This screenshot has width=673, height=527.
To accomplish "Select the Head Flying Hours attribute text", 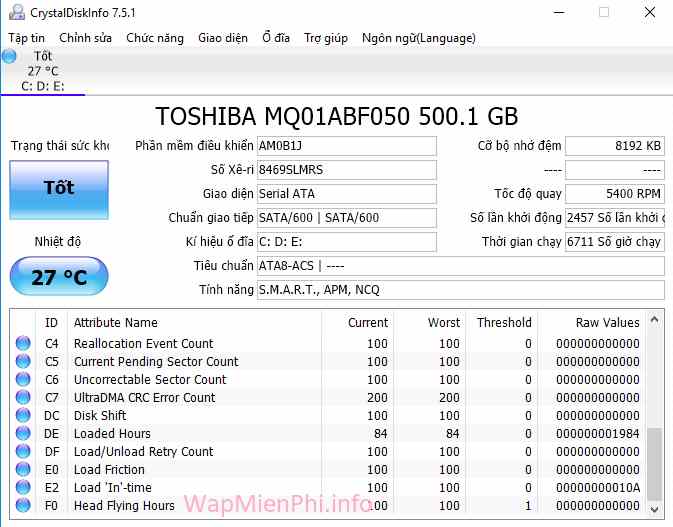I will [124, 506].
